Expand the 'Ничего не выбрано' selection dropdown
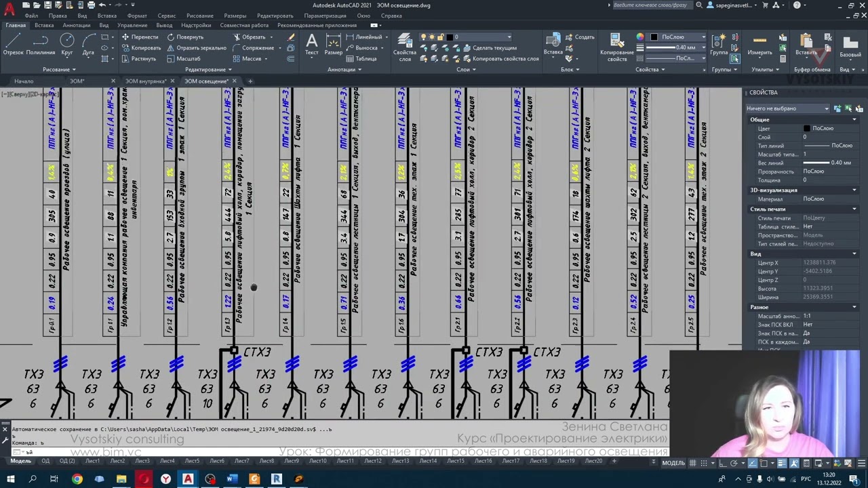The height and width of the screenshot is (488, 868). tap(787, 108)
